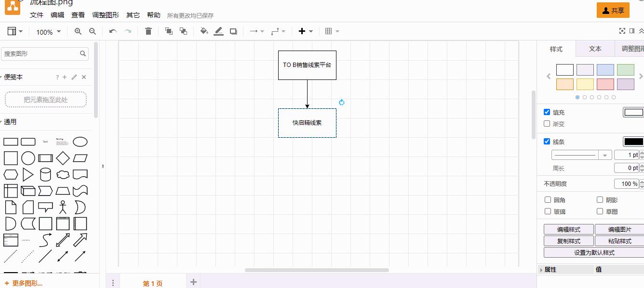Delete selection with the trash icon
Viewport: 644px width, 288px height.
[148, 31]
